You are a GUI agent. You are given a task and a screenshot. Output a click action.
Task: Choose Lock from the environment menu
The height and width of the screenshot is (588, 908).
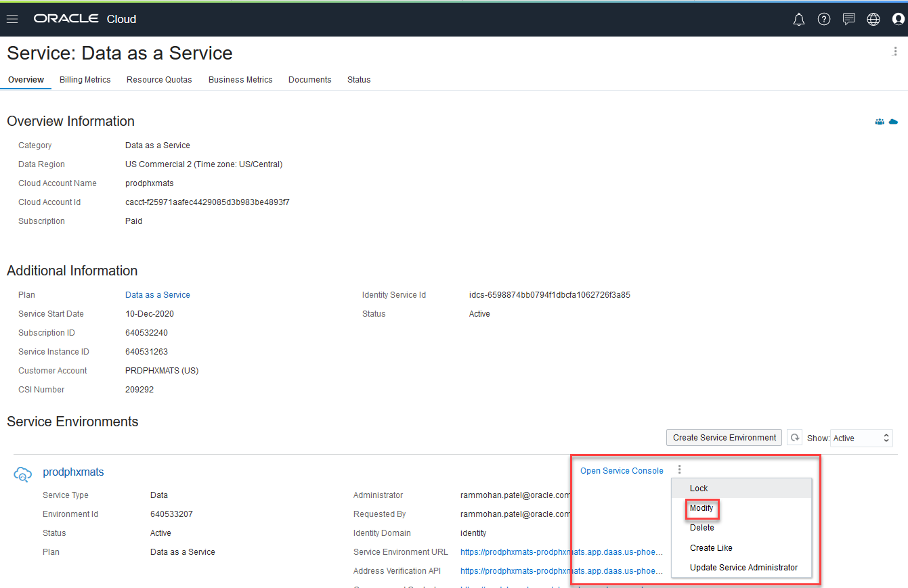click(741, 489)
